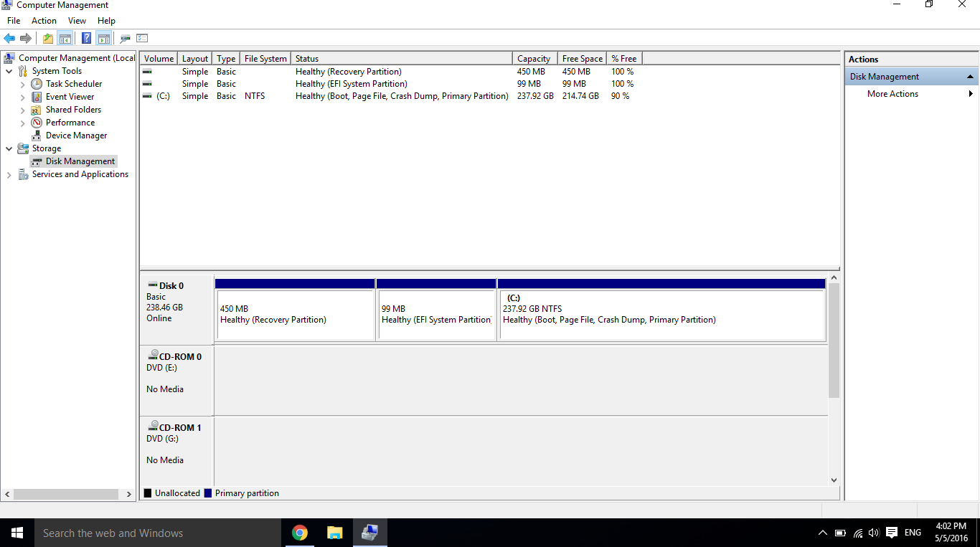Click More Actions in Actions pane

[892, 94]
